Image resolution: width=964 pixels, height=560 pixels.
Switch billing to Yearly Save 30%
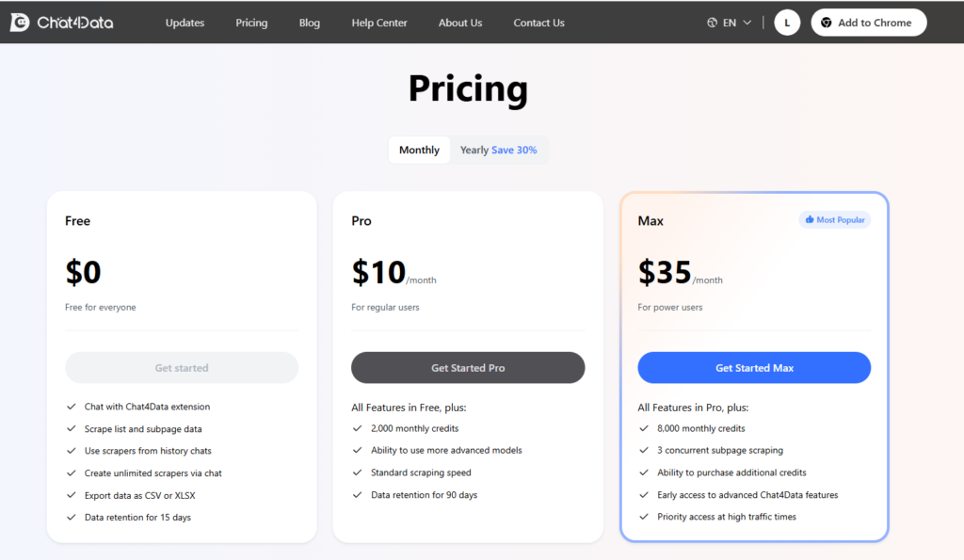tap(498, 150)
